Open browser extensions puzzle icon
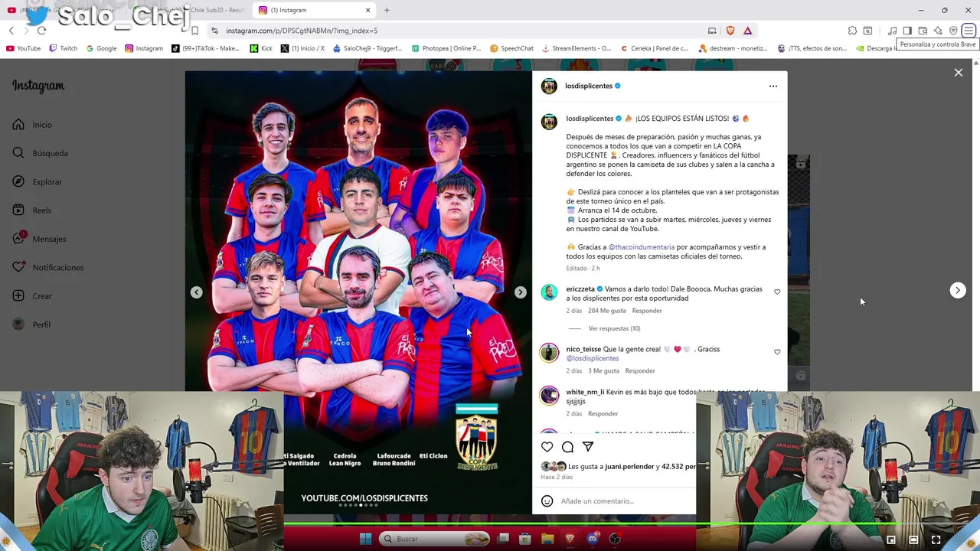The width and height of the screenshot is (980, 551). pos(852,31)
